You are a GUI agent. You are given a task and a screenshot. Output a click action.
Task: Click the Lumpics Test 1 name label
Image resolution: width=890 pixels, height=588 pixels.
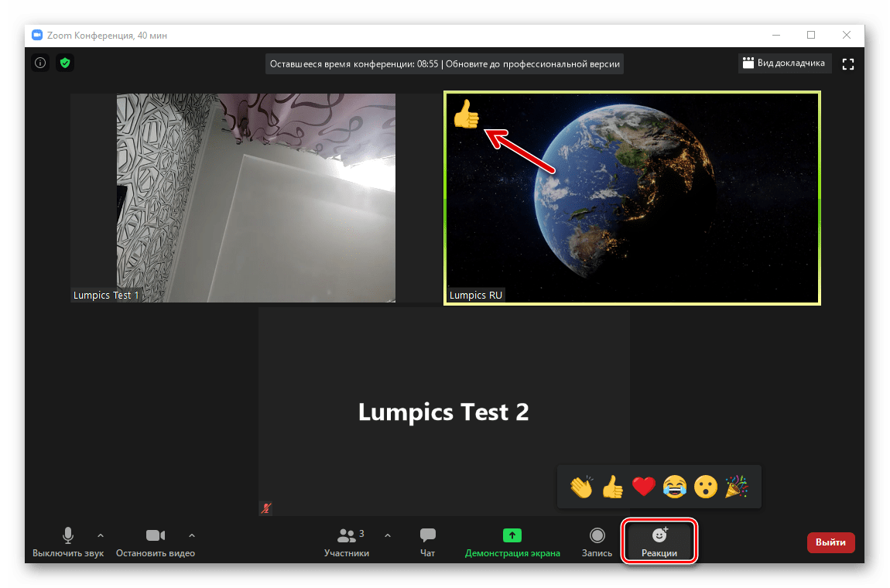106,295
